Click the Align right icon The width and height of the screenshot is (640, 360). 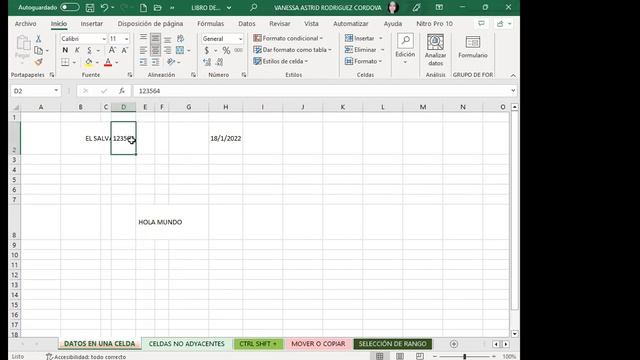point(167,50)
